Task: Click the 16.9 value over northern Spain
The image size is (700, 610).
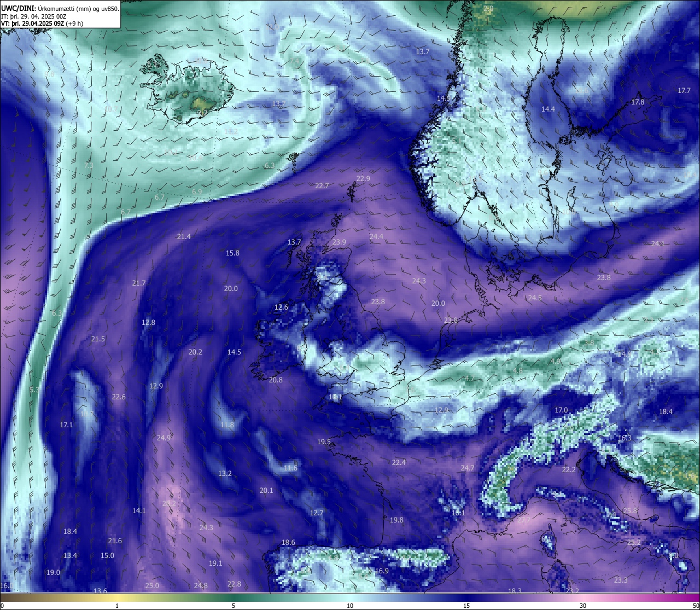Action: tap(382, 571)
